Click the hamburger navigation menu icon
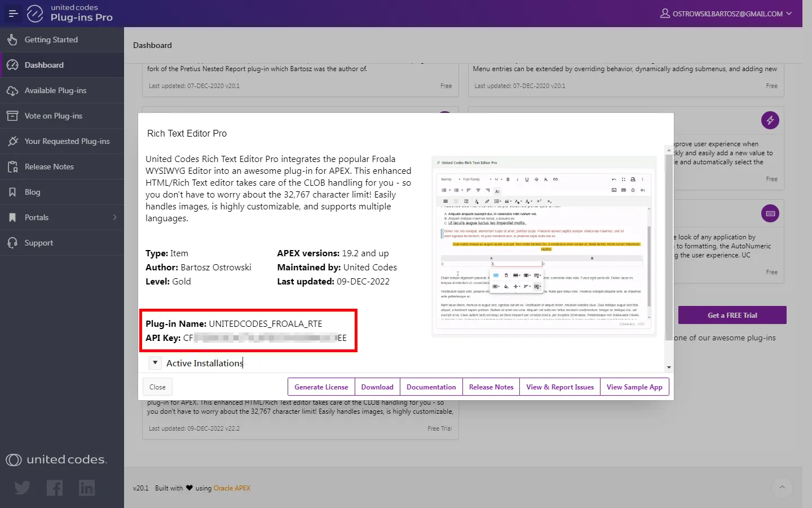812x508 pixels. 13,14
